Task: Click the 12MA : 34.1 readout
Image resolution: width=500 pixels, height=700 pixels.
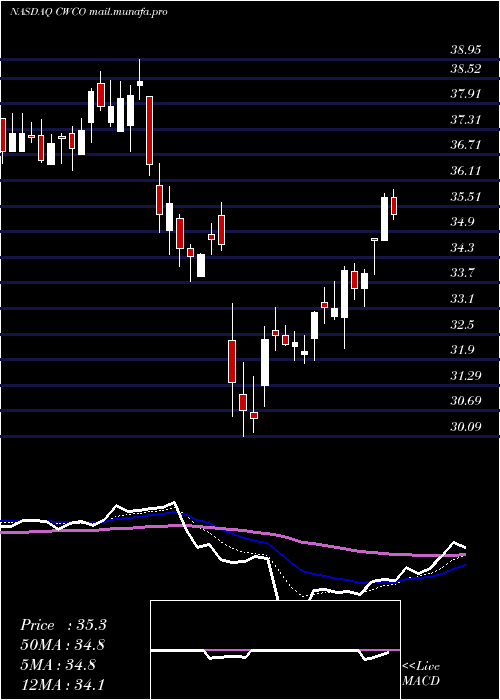Action: (x=63, y=684)
